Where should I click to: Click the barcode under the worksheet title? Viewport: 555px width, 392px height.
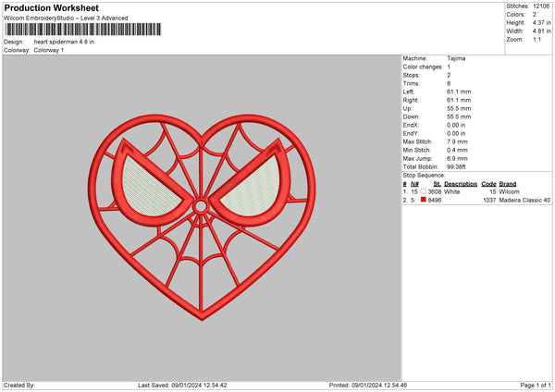pos(83,30)
